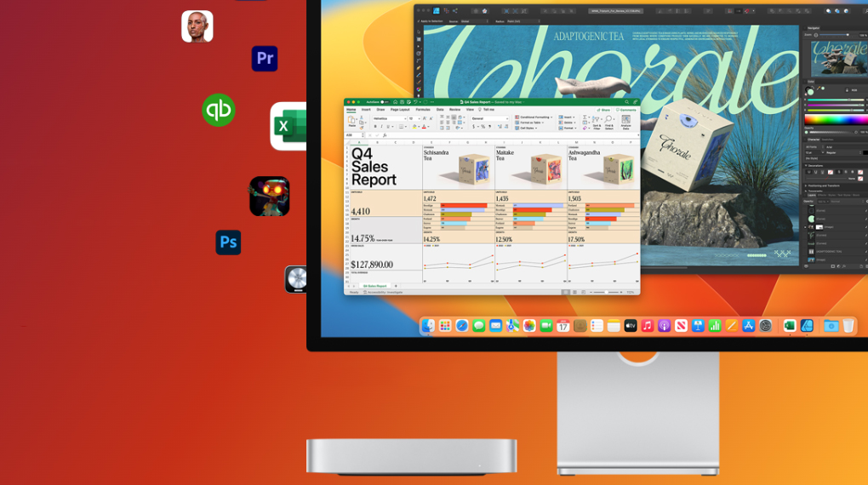Click the Navigator preview thumbnail in Affinity
Image resolution: width=868 pixels, height=485 pixels.
click(839, 59)
